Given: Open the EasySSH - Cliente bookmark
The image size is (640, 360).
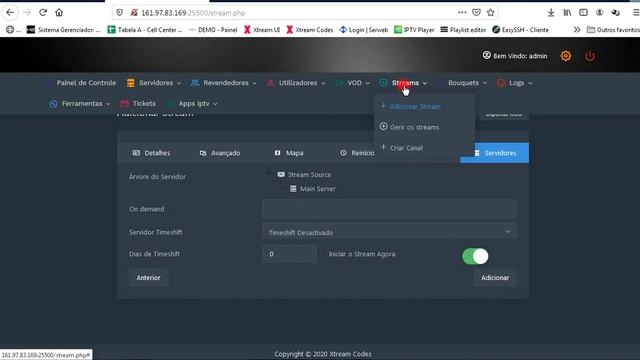Looking at the screenshot, I should (x=520, y=29).
